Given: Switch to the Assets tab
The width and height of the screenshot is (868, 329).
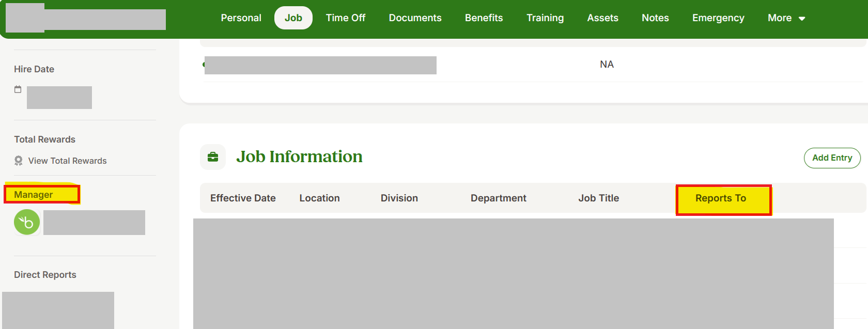Looking at the screenshot, I should tap(602, 18).
